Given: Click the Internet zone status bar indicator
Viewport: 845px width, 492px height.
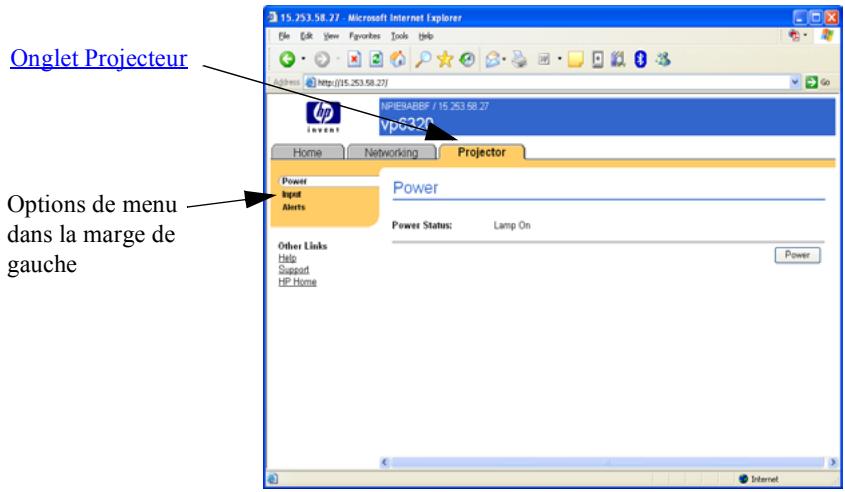Looking at the screenshot, I should click(x=759, y=479).
